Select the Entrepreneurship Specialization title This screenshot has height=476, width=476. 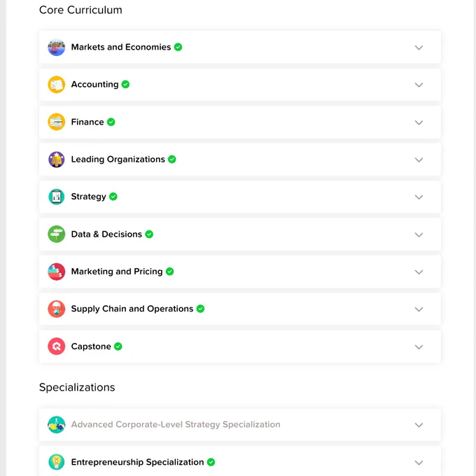tap(137, 462)
